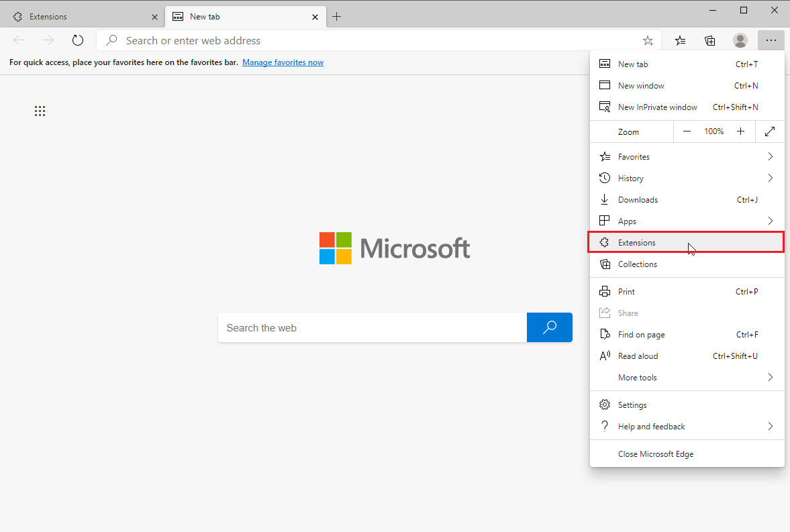Zoom out with the minus button

687,131
